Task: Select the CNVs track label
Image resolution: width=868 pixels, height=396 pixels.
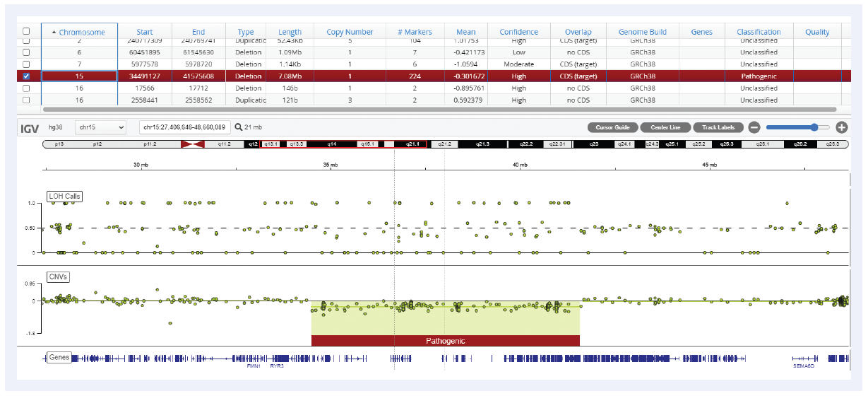Action: point(59,277)
